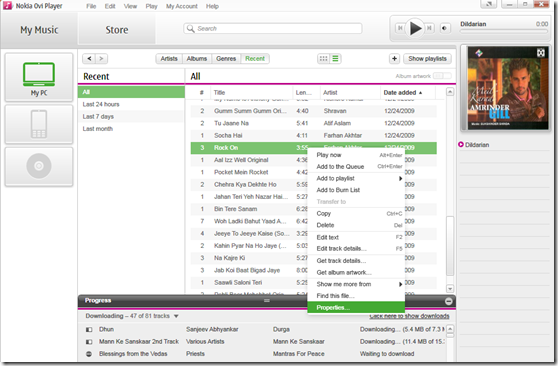This screenshot has width=558, height=366.
Task: Choose Properties in context menu
Action: (356, 308)
